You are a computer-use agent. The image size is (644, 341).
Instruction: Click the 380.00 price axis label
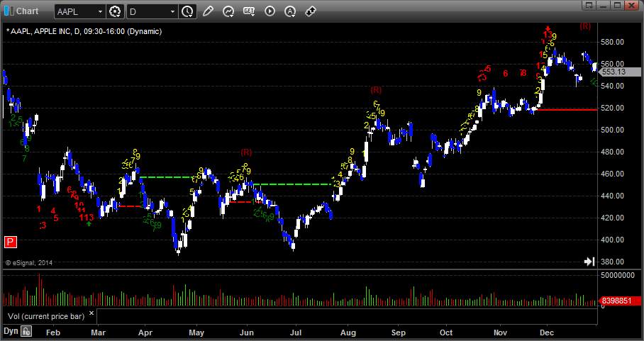[x=613, y=262]
